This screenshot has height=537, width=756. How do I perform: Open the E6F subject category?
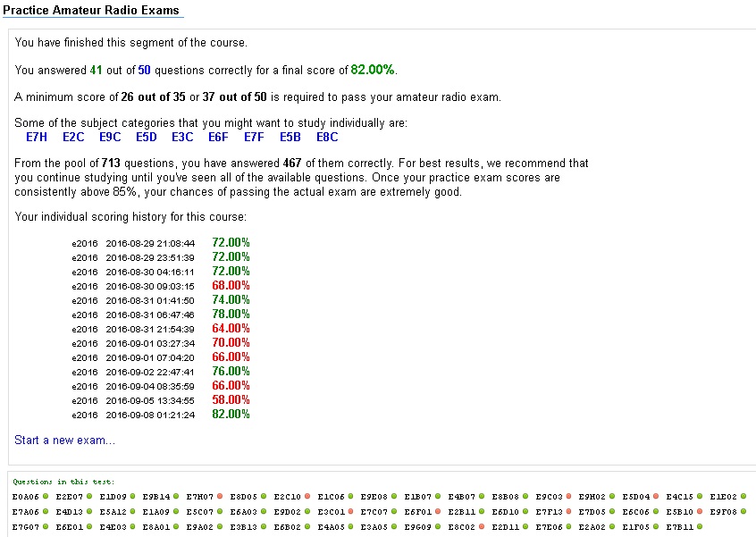click(218, 138)
